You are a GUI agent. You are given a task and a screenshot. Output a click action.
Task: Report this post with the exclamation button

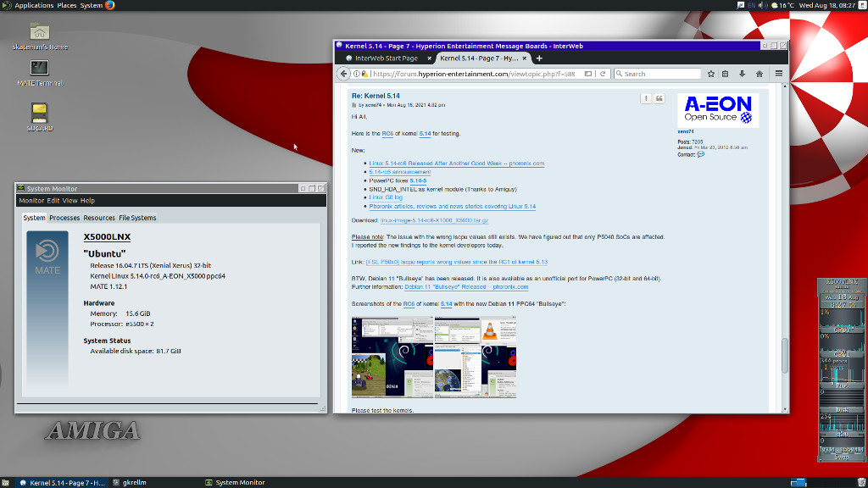[x=645, y=98]
